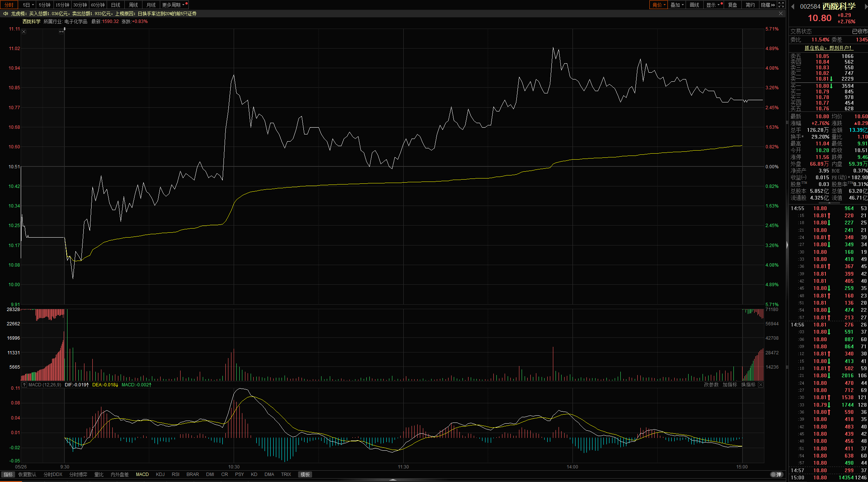Click the red notification dot on 更多周期
This screenshot has width=868, height=482.
187,3
